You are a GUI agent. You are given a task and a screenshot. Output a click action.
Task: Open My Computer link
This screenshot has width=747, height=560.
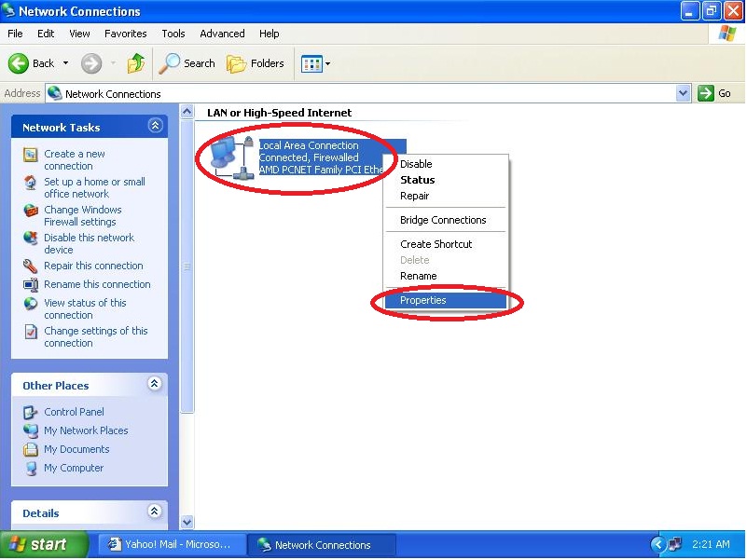pos(74,468)
